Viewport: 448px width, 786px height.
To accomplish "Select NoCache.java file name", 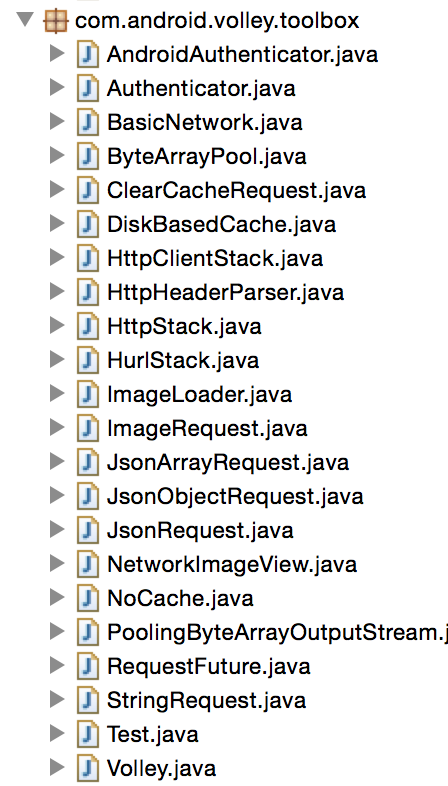I will pos(180,600).
